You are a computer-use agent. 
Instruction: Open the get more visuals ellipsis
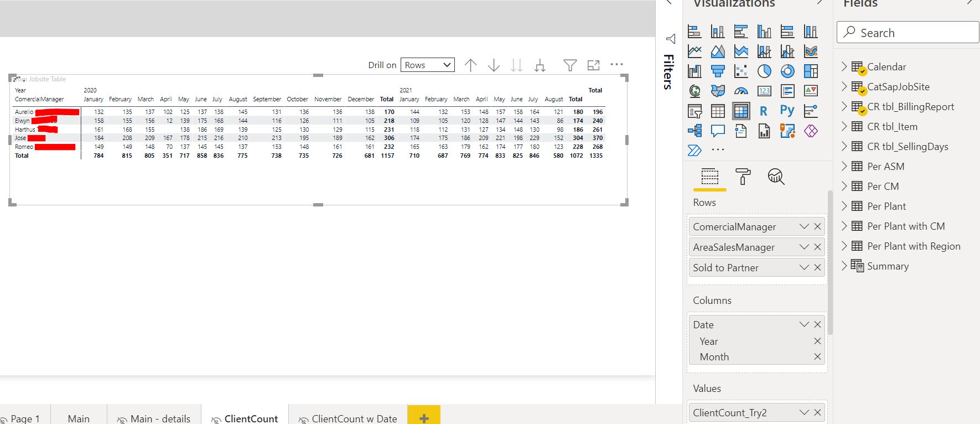(x=718, y=150)
